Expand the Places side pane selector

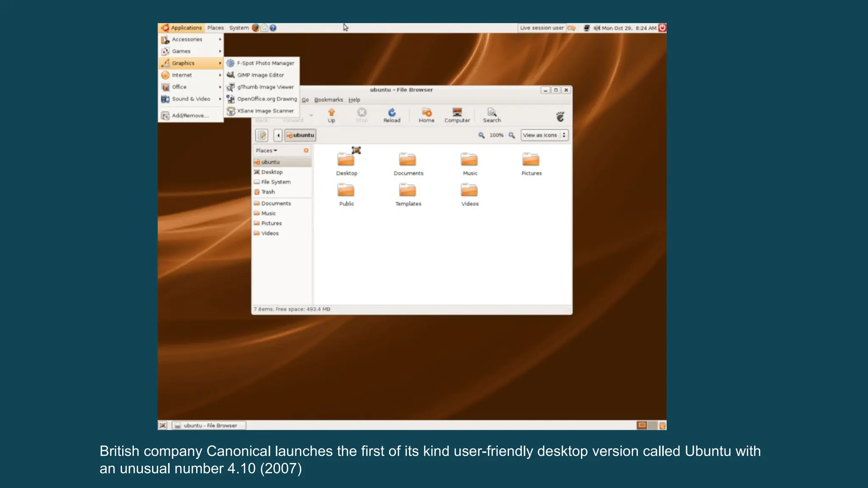point(267,150)
